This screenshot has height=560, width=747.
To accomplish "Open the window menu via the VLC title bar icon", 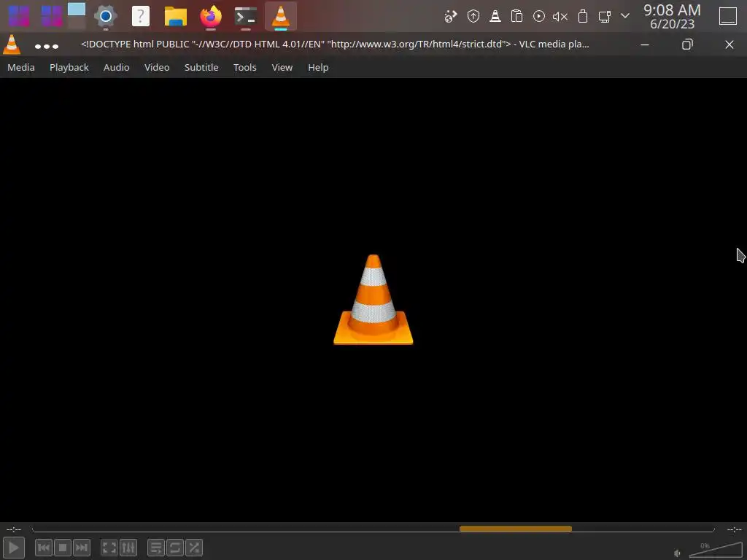I will tap(12, 44).
